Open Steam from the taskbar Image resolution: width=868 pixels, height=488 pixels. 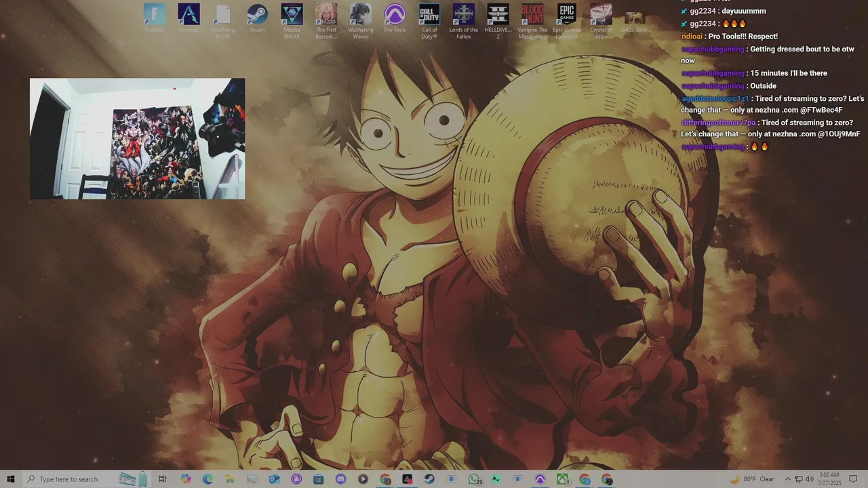coord(429,479)
